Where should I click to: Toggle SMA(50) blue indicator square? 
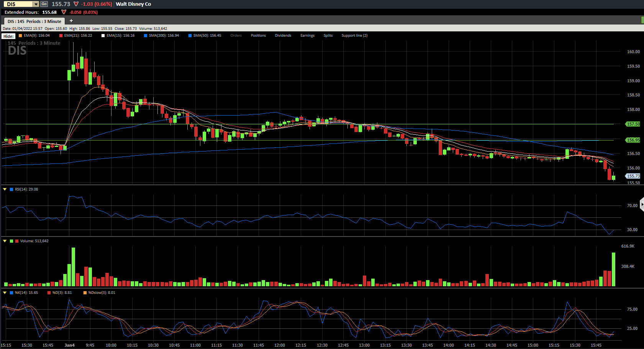point(190,36)
